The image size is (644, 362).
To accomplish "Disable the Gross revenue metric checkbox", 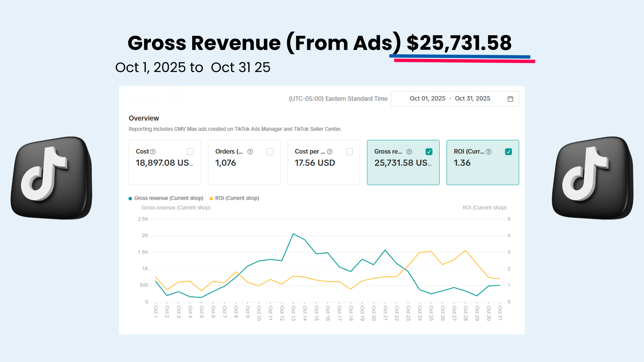I will (x=429, y=152).
